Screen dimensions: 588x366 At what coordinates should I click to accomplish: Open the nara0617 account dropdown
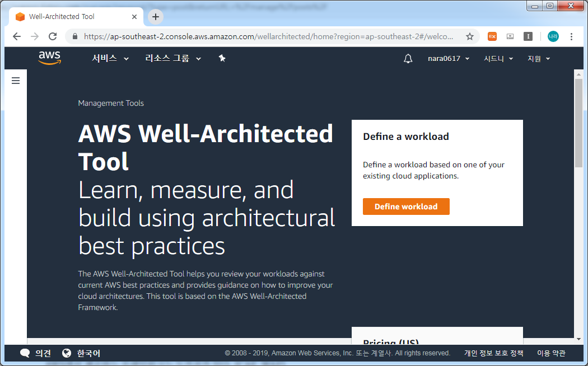[x=449, y=58]
